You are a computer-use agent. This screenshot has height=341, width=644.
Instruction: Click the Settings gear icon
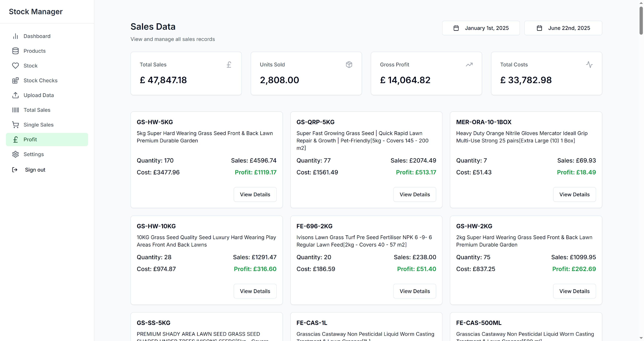pos(16,154)
